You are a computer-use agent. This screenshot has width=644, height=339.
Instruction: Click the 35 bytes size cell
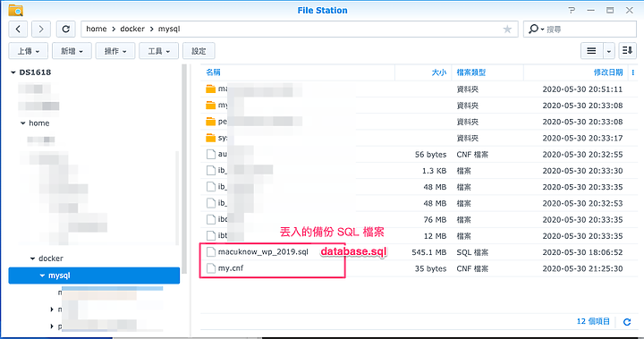[x=430, y=268]
